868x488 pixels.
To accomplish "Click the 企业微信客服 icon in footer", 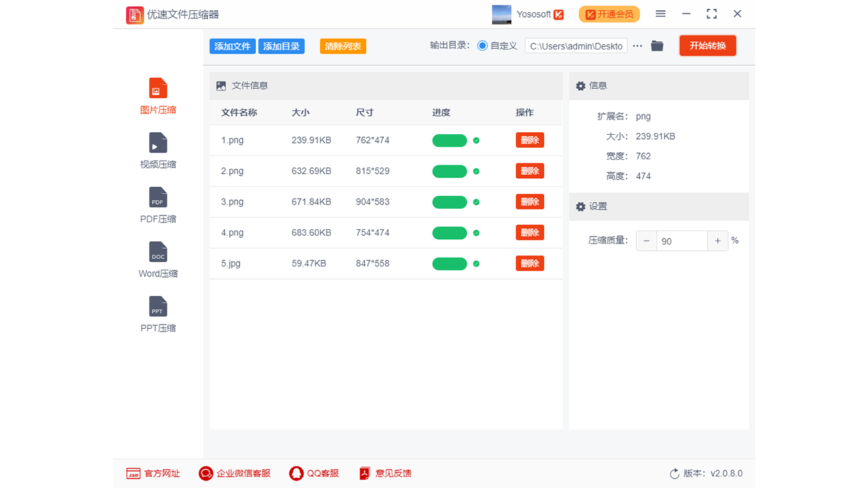I will tap(205, 473).
